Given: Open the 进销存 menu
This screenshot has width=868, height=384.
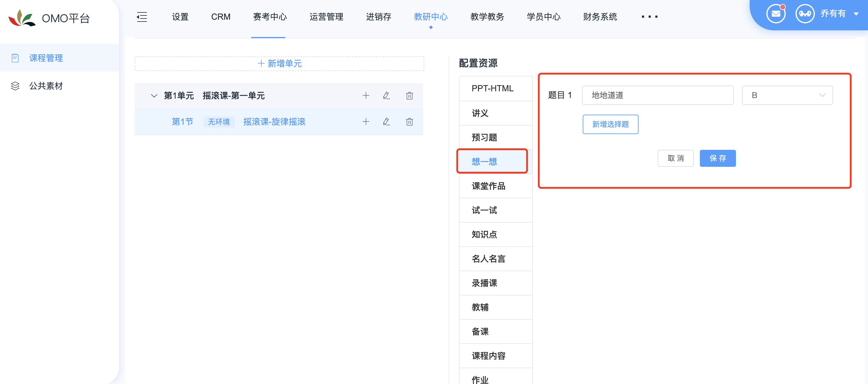Looking at the screenshot, I should click(x=378, y=17).
